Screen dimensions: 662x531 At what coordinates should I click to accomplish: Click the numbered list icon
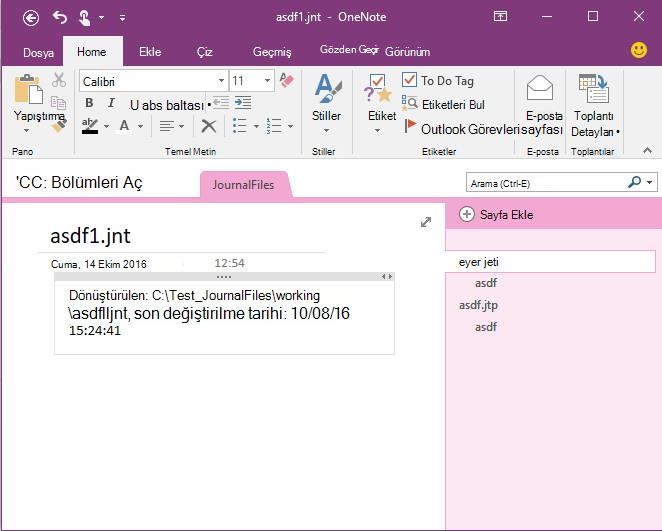click(x=274, y=126)
